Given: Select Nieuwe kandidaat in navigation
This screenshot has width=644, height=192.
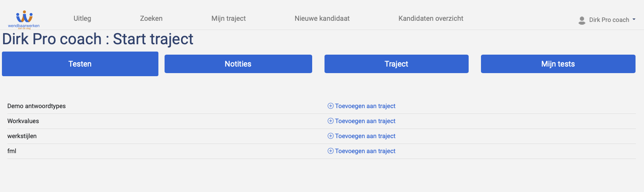Looking at the screenshot, I should [x=322, y=18].
